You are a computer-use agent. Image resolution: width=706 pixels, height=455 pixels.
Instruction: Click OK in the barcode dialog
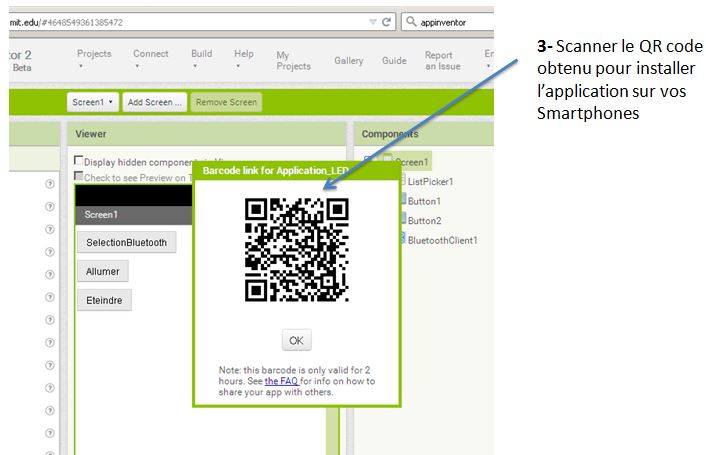pyautogui.click(x=296, y=340)
